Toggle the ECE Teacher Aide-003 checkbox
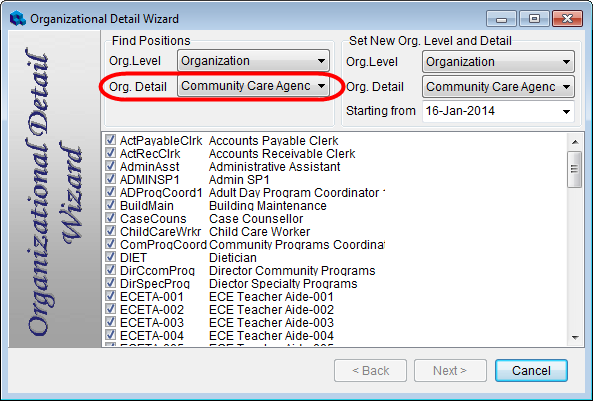The height and width of the screenshot is (401, 593). [x=110, y=322]
